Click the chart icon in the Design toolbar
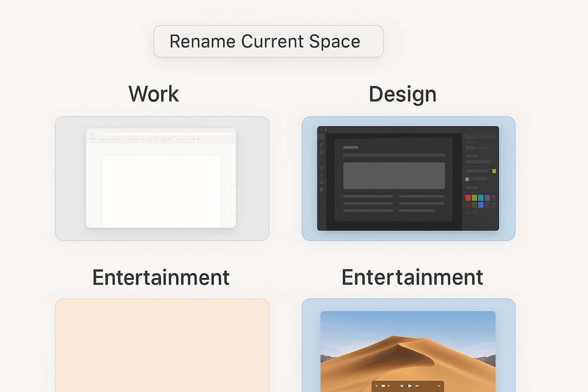 [x=321, y=182]
